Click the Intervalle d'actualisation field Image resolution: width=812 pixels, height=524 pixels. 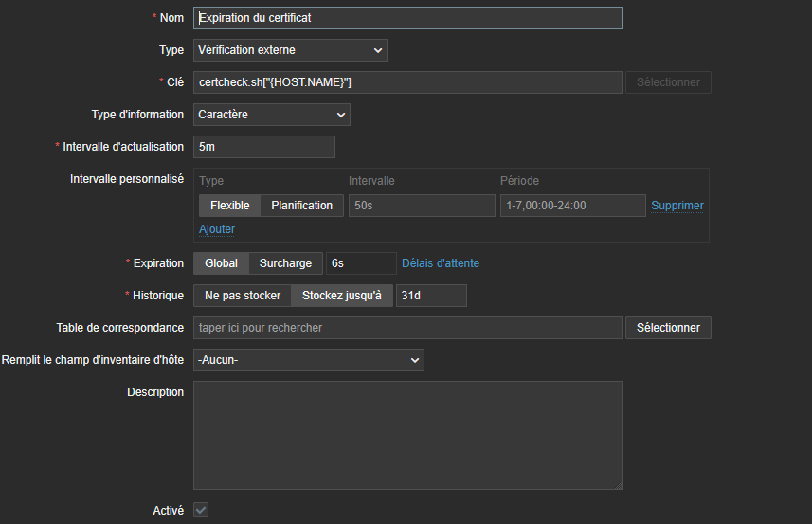264,147
